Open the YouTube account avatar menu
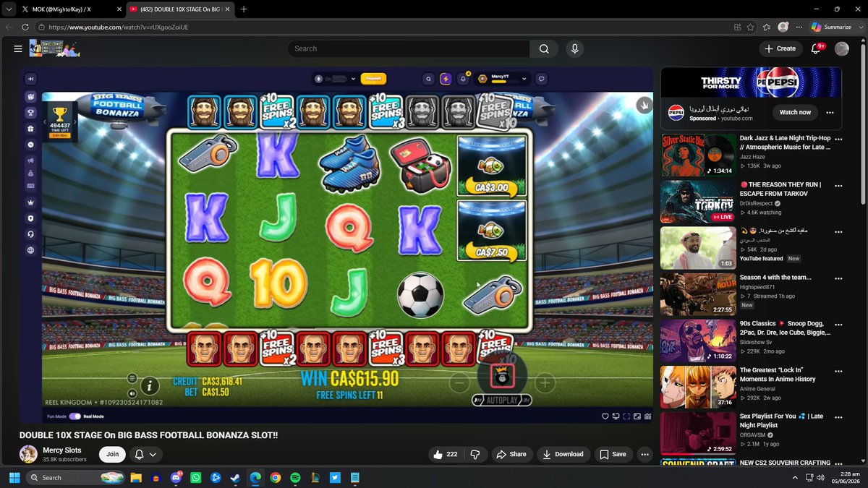 click(841, 48)
